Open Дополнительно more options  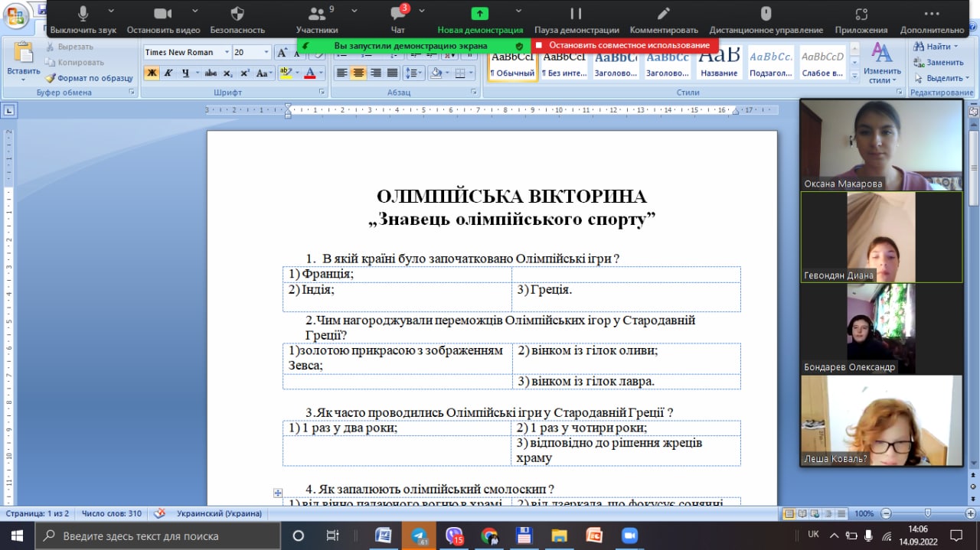click(932, 20)
